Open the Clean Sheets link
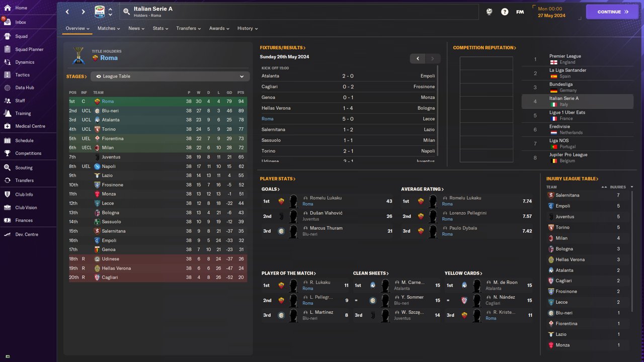The image size is (644, 362). [x=371, y=273]
